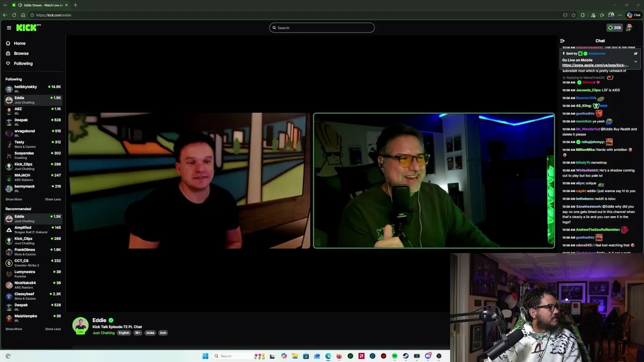Select the 18+ tag
Viewport: 644px width, 362px height.
[x=137, y=333]
